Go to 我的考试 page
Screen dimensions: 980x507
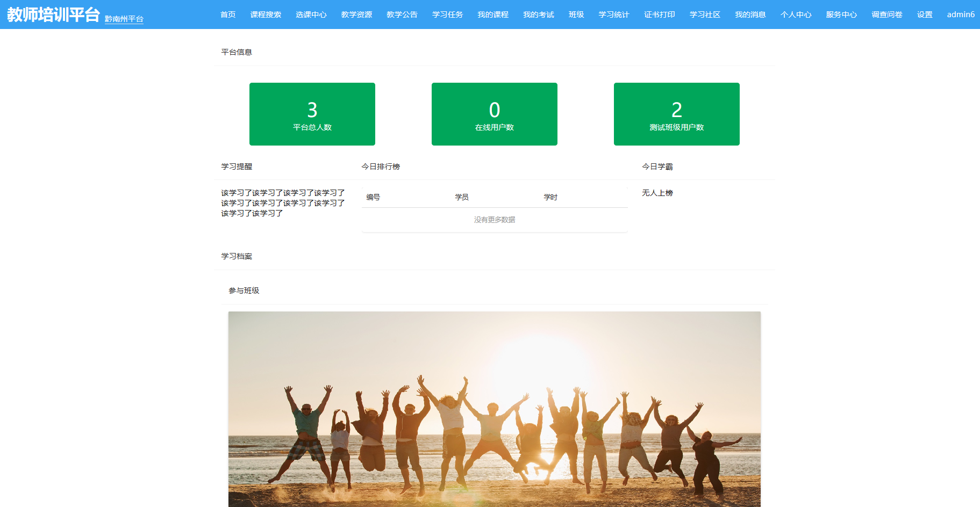tap(539, 15)
